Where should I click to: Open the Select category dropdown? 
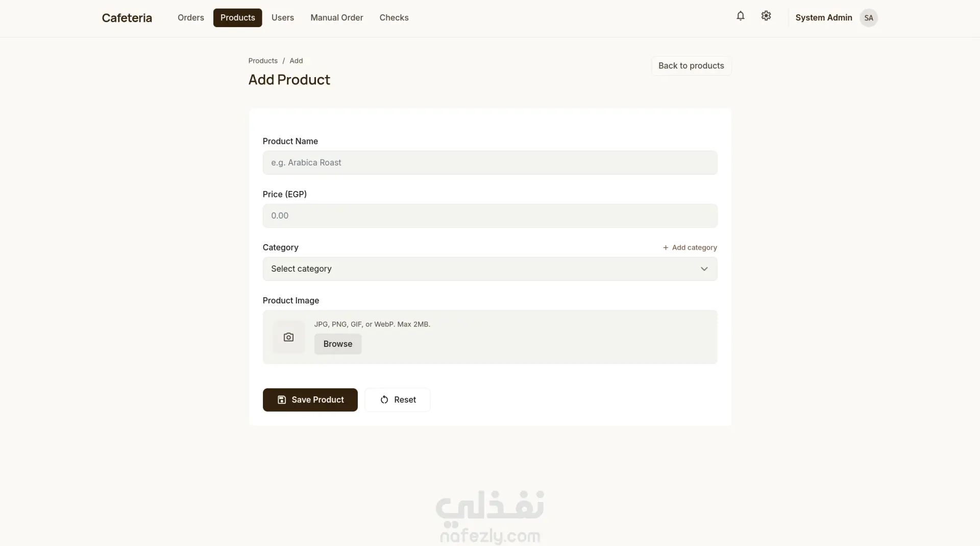click(489, 269)
